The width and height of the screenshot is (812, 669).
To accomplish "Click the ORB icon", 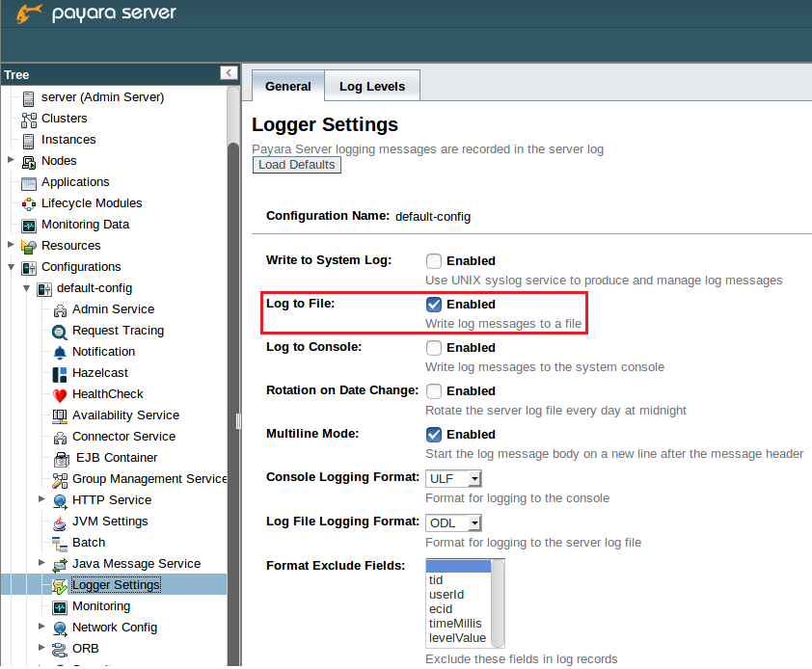I will [x=60, y=650].
